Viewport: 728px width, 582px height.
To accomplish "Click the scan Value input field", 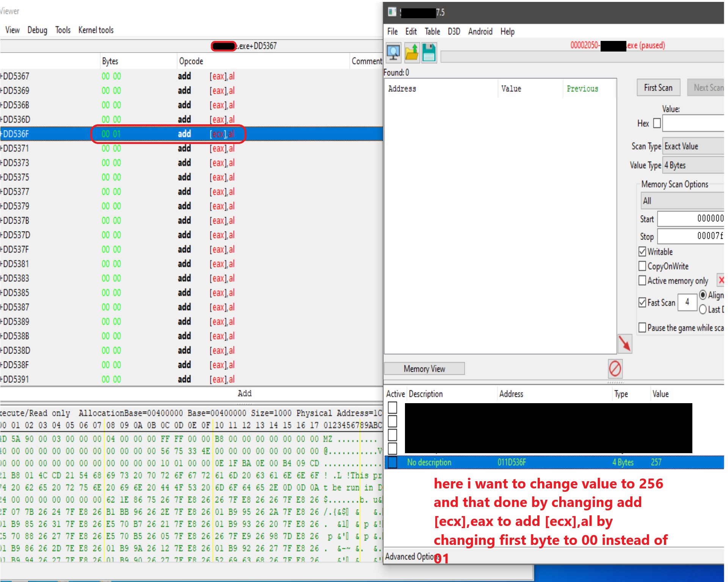I will (693, 124).
